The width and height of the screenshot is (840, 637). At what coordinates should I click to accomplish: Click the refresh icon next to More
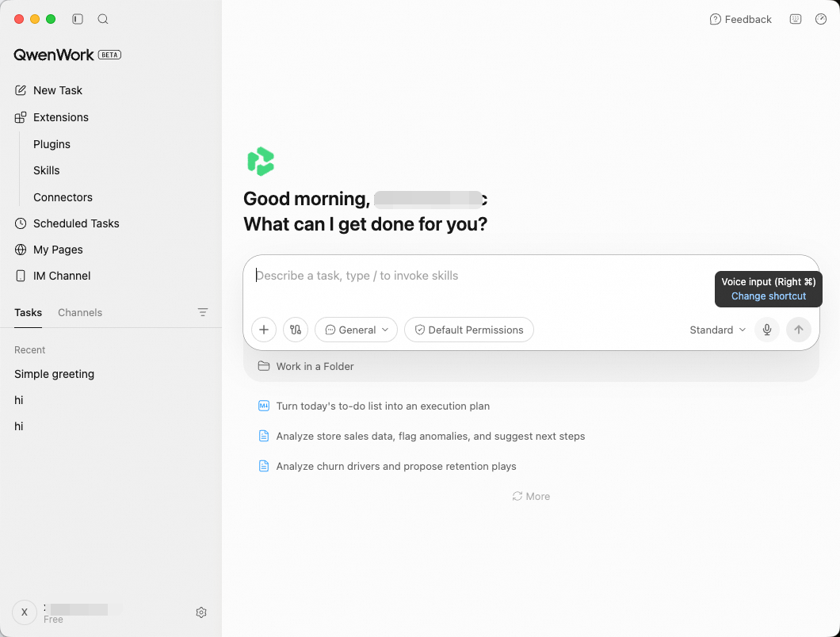(x=517, y=496)
